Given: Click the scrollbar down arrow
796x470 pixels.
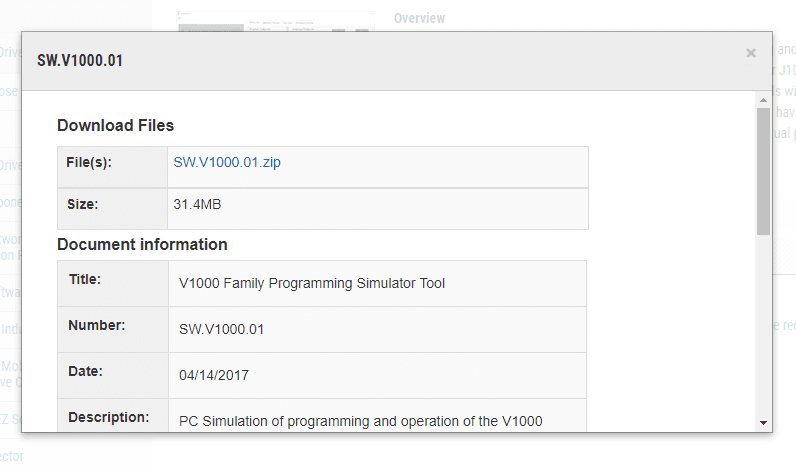Looking at the screenshot, I should point(763,422).
